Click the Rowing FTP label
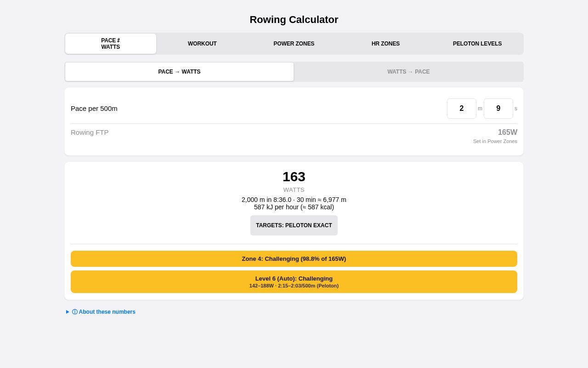This screenshot has width=588, height=368. click(90, 132)
